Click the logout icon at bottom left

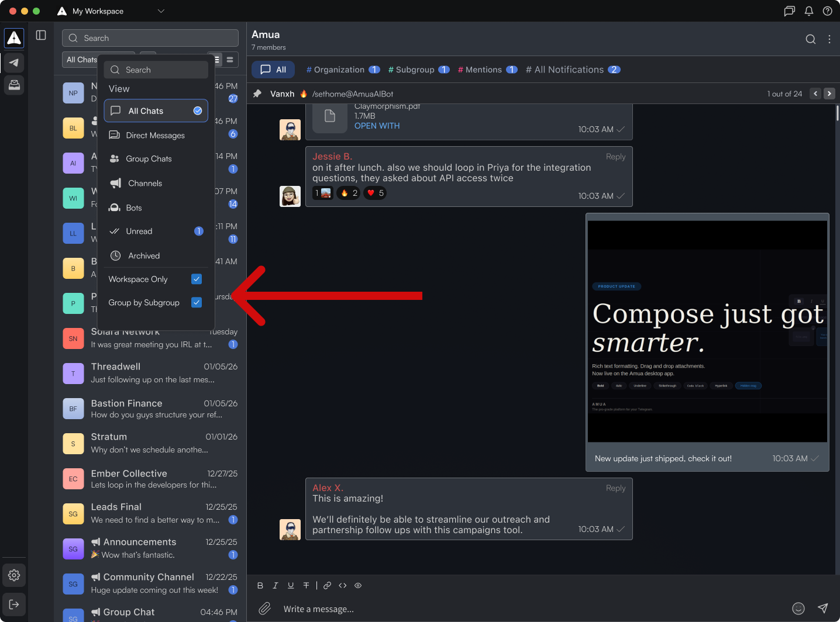click(14, 604)
